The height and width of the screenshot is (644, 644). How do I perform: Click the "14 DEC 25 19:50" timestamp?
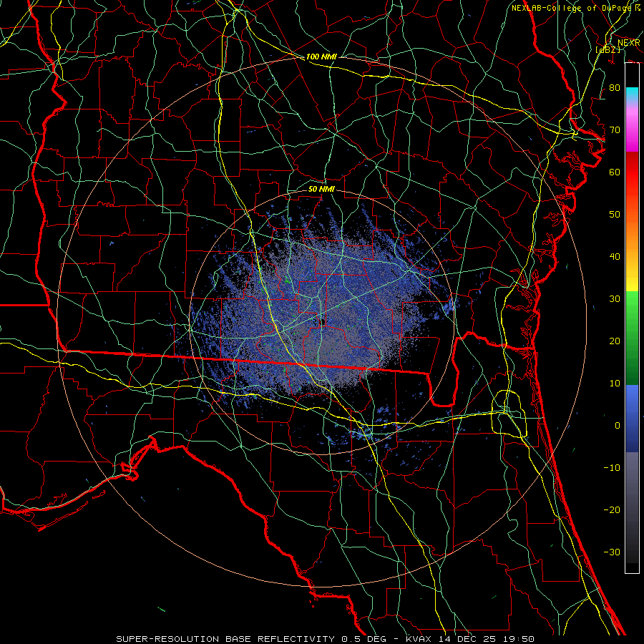coord(487,639)
